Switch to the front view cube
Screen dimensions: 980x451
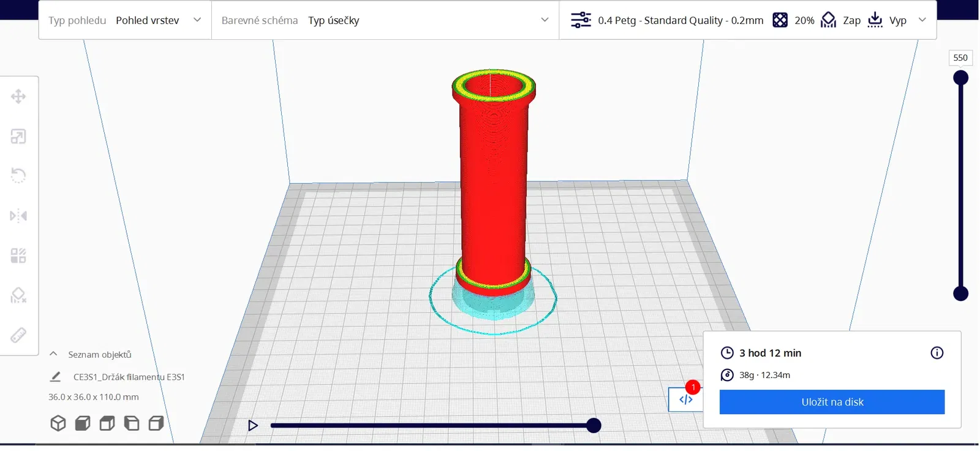click(x=83, y=423)
